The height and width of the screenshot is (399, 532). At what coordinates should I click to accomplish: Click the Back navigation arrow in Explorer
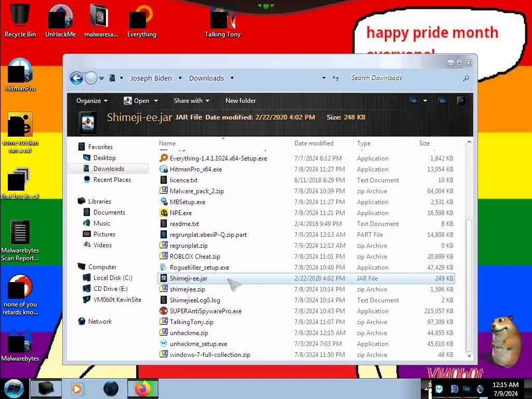point(76,78)
